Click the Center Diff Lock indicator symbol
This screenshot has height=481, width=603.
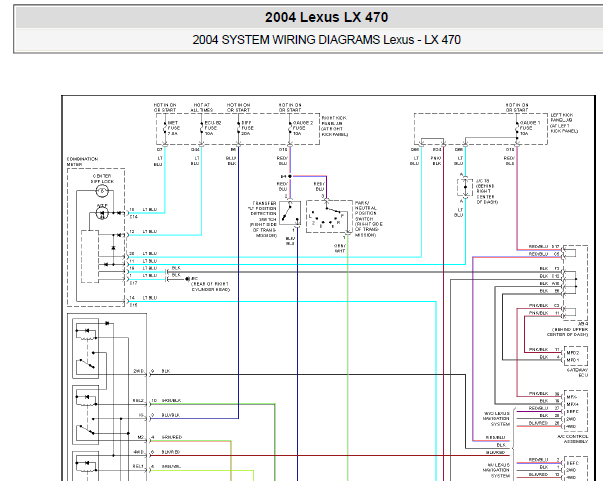coord(102,191)
